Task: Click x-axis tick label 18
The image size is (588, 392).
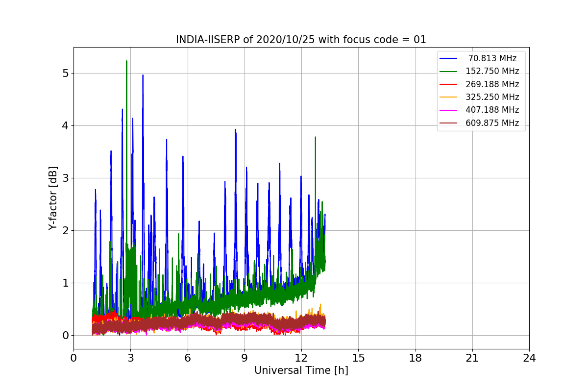Action: [x=415, y=358]
